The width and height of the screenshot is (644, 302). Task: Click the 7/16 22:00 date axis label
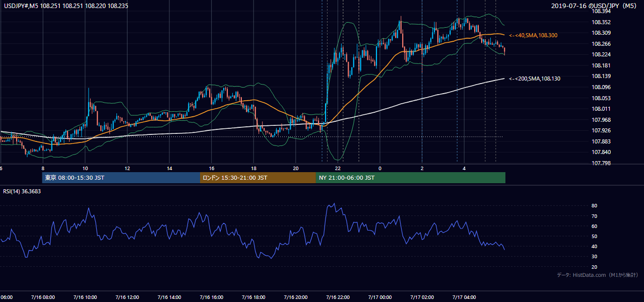coord(338,297)
